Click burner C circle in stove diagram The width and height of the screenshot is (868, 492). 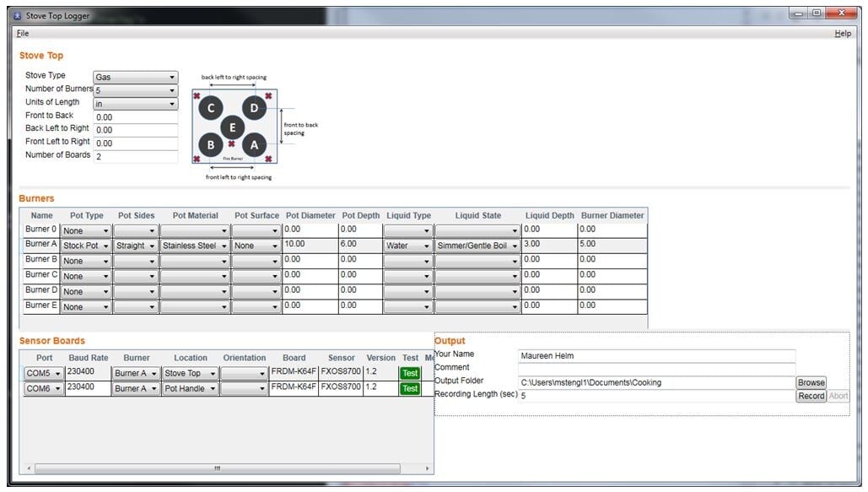point(210,108)
